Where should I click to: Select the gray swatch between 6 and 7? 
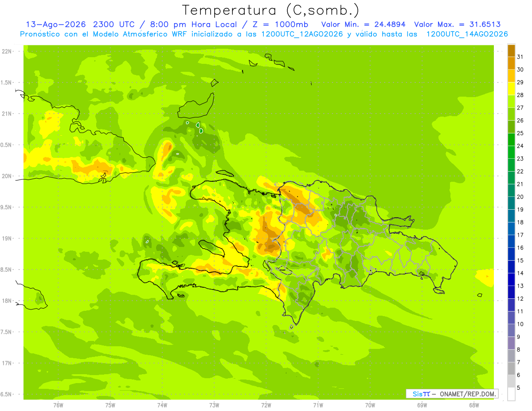coord(511,368)
